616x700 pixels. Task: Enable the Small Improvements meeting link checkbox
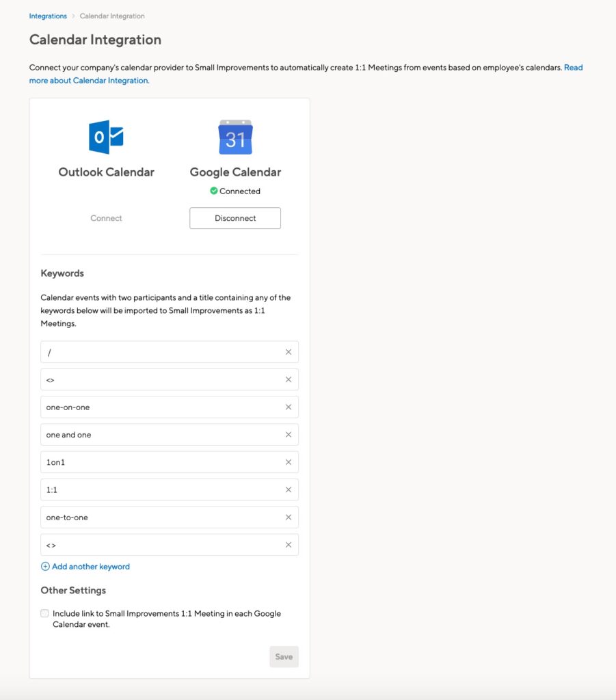point(44,613)
